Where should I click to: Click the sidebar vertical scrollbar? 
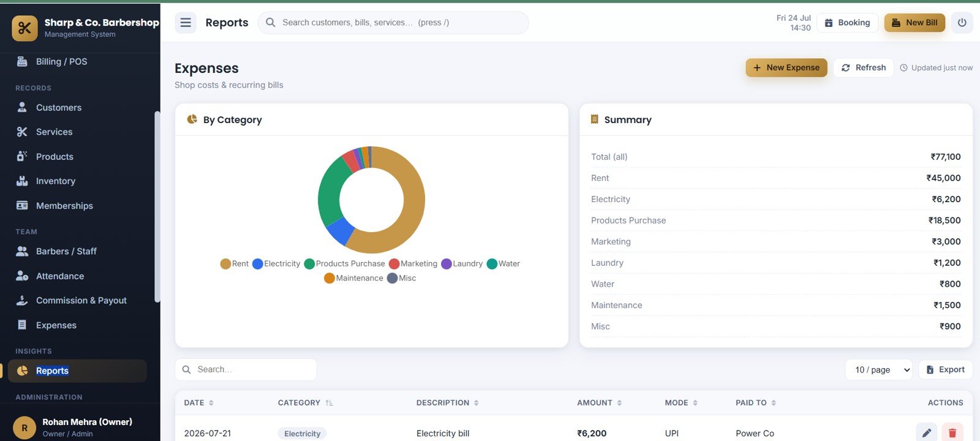click(157, 207)
